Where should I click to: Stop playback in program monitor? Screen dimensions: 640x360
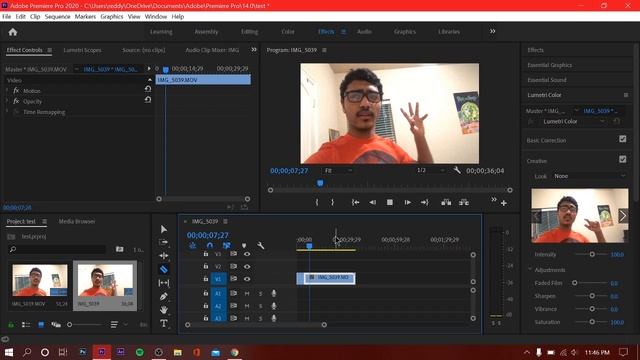tap(390, 202)
